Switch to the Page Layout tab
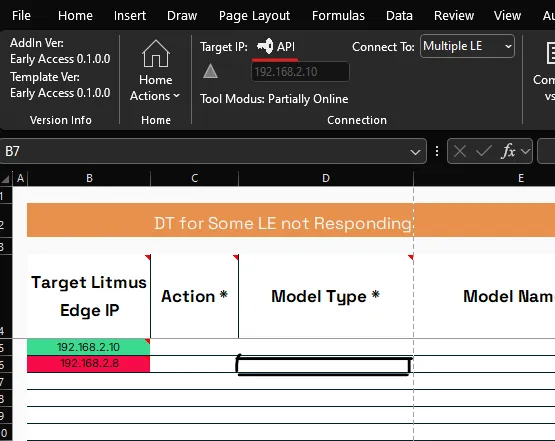The height and width of the screenshot is (441, 555). click(254, 16)
